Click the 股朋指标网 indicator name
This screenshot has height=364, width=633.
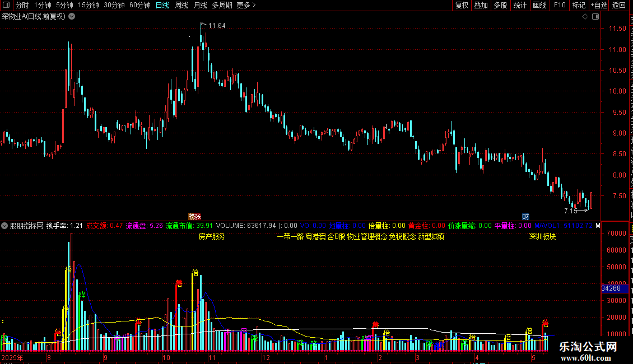[x=27, y=226]
